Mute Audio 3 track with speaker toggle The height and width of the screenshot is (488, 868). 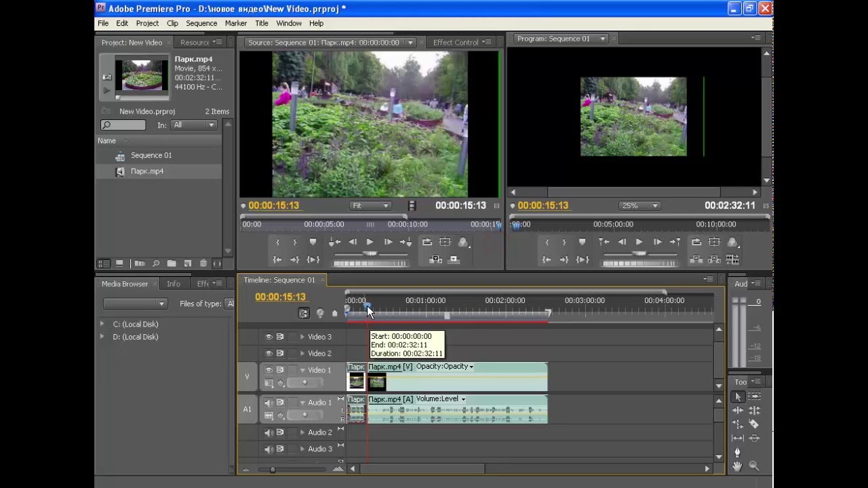coord(269,449)
